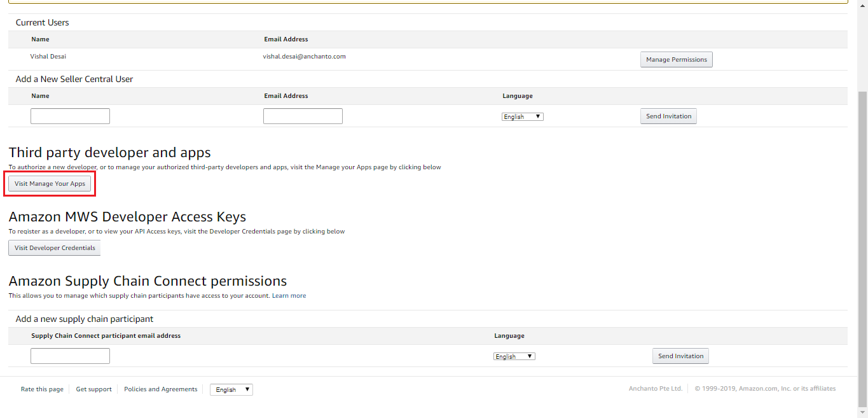868x418 pixels.
Task: Click the Supply Chain Connect participant email field
Action: 70,356
